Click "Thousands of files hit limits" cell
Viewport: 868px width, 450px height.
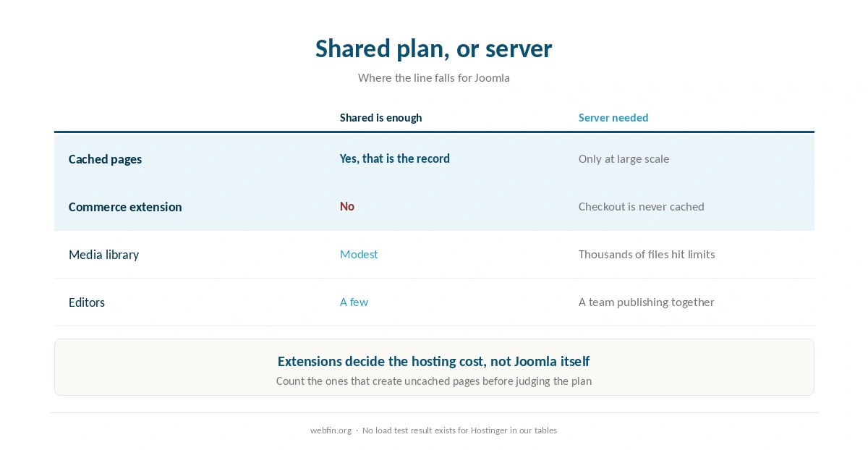(x=647, y=254)
